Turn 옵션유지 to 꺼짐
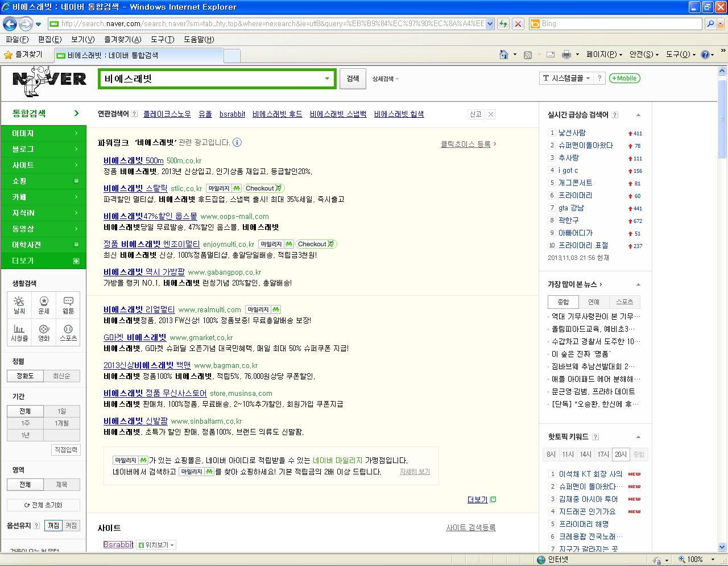Image resolution: width=728 pixels, height=566 pixels. 53,526
